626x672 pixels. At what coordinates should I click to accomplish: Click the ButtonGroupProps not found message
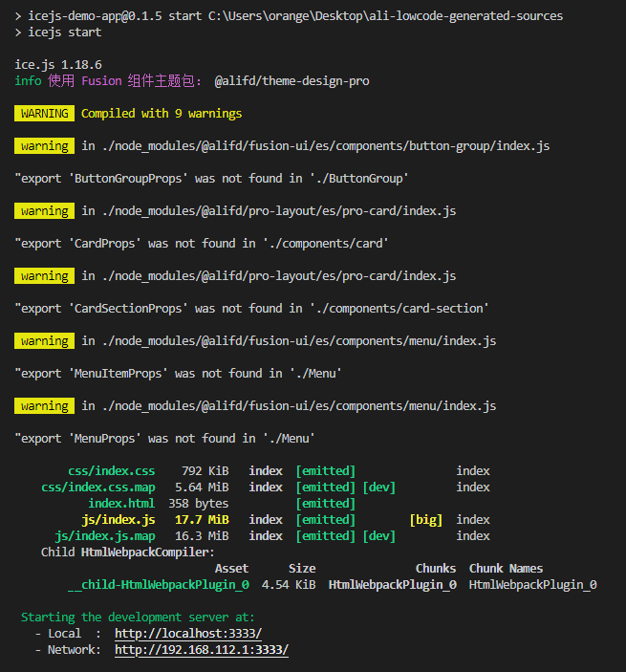211,179
